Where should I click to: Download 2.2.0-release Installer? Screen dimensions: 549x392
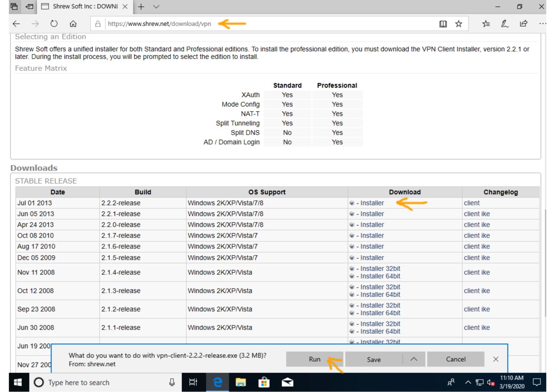(372, 225)
